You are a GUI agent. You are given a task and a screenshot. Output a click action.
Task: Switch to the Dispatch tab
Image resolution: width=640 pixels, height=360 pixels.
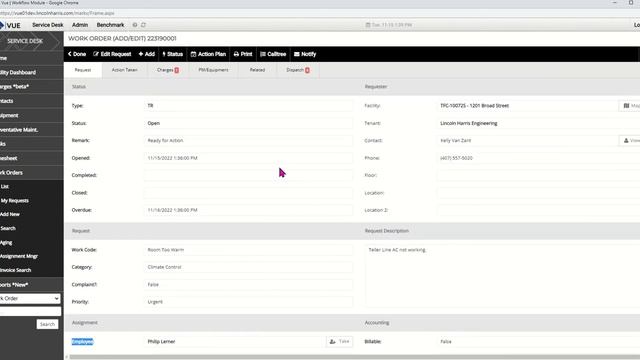click(x=298, y=70)
